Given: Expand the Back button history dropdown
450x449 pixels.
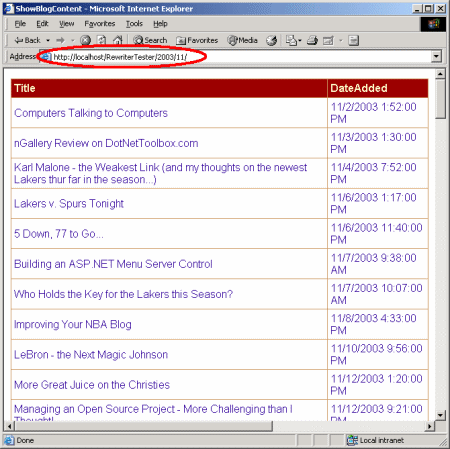Looking at the screenshot, I should pyautogui.click(x=48, y=40).
